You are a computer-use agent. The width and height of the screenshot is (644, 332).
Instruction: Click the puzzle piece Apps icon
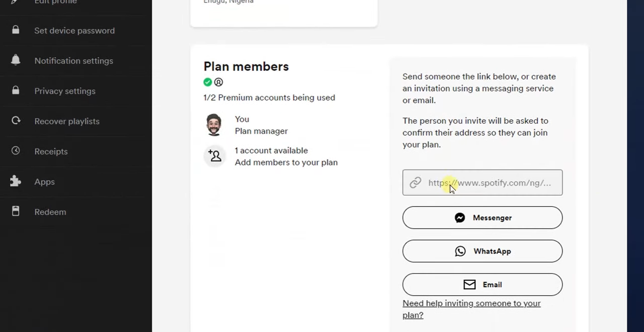(16, 181)
